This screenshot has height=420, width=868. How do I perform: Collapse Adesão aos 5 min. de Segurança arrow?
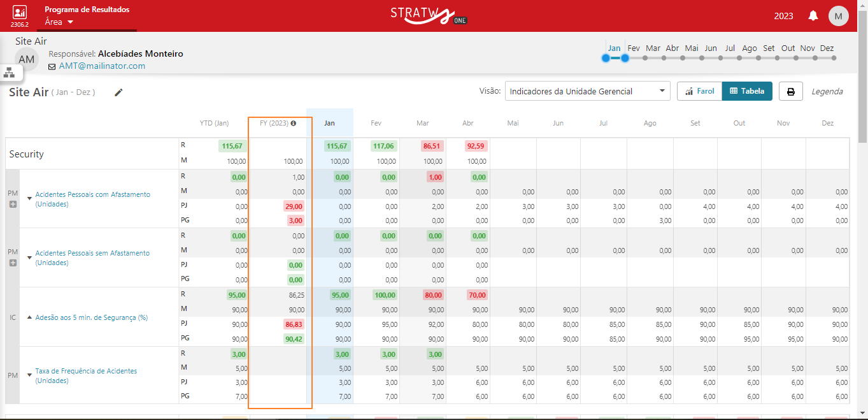click(29, 317)
